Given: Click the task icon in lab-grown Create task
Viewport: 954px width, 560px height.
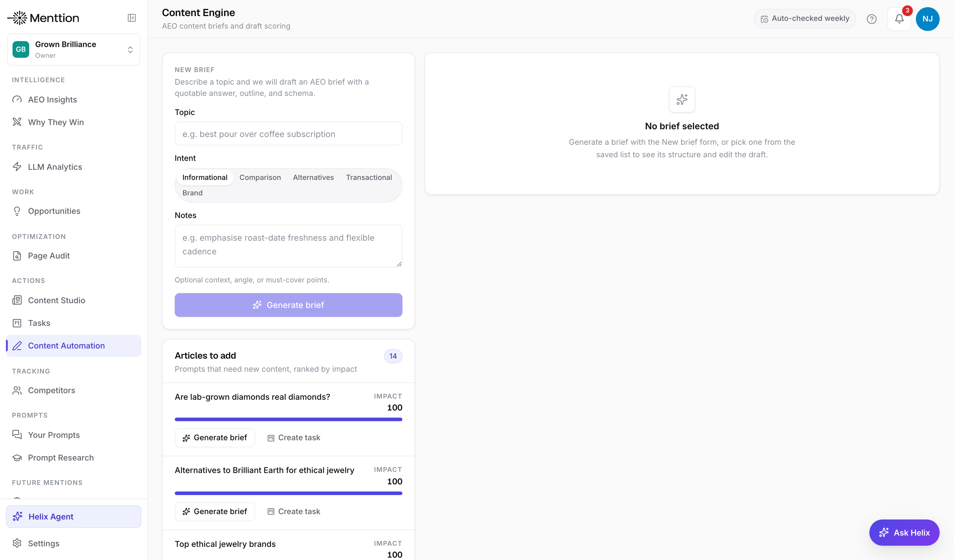Looking at the screenshot, I should (x=271, y=438).
